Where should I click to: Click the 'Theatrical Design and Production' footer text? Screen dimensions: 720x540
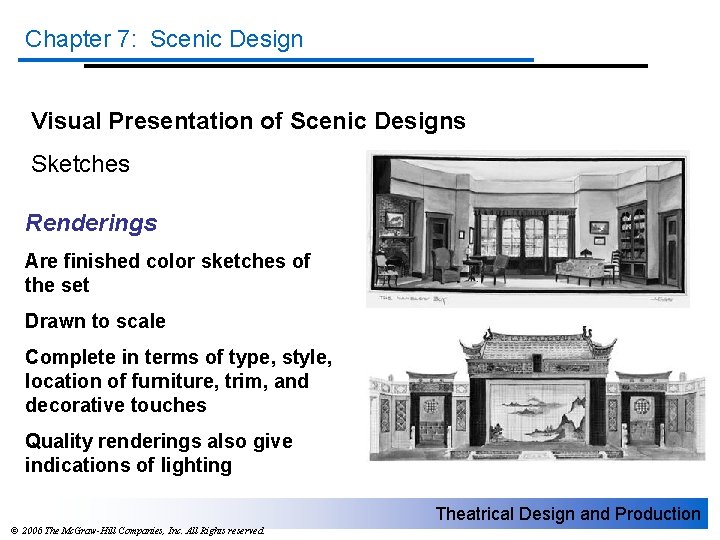[x=568, y=514]
